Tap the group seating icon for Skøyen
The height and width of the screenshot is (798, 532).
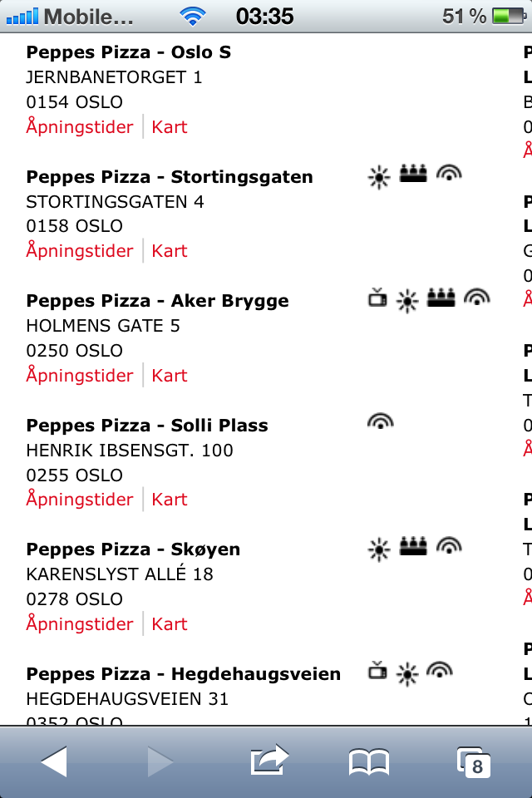click(x=413, y=545)
